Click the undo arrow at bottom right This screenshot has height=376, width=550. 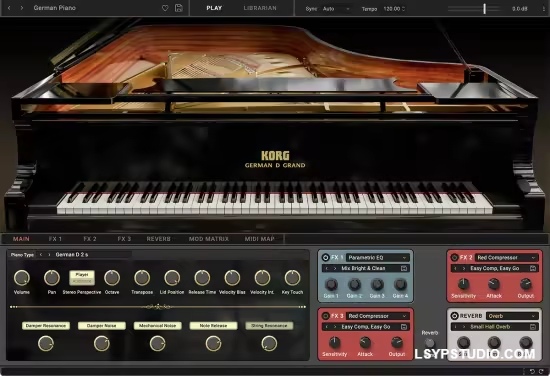tap(532, 371)
